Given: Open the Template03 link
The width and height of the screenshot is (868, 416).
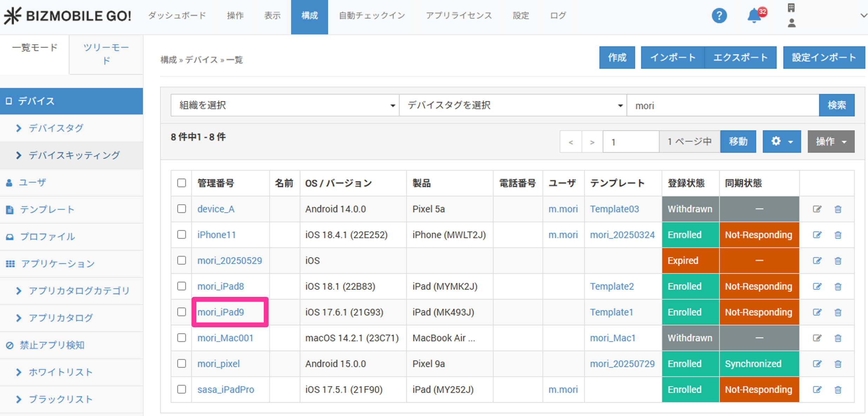Looking at the screenshot, I should (614, 209).
